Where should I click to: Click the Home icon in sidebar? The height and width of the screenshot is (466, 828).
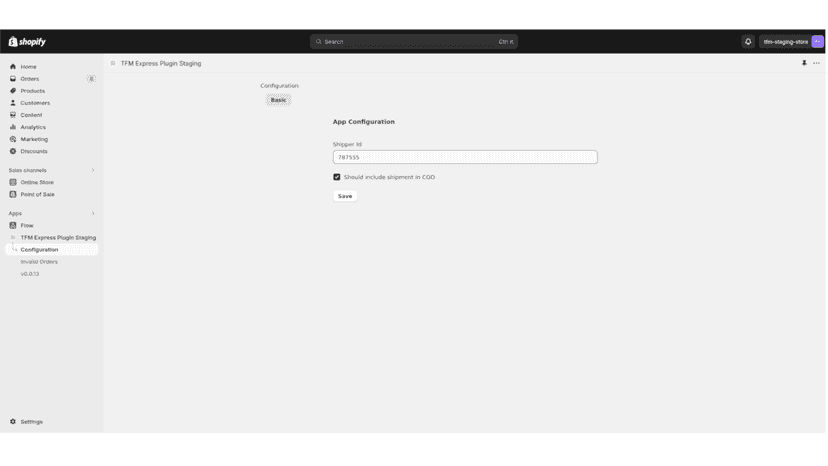click(x=13, y=67)
